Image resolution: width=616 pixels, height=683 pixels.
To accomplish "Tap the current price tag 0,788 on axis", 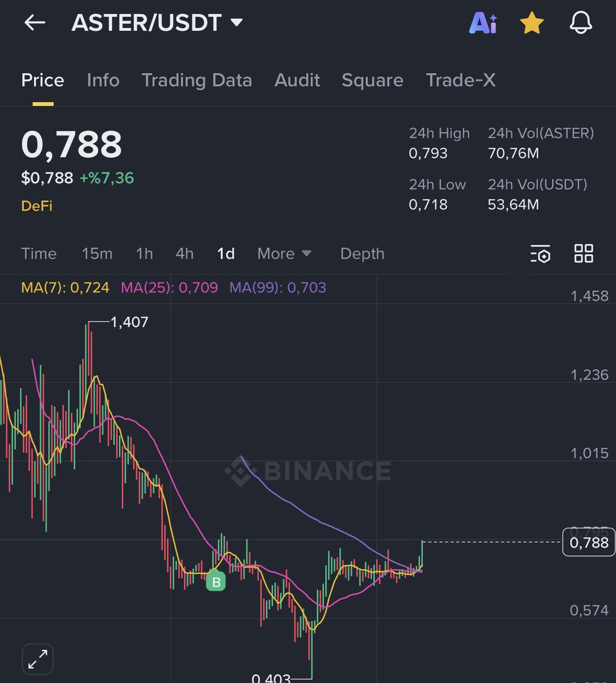I will click(x=589, y=542).
